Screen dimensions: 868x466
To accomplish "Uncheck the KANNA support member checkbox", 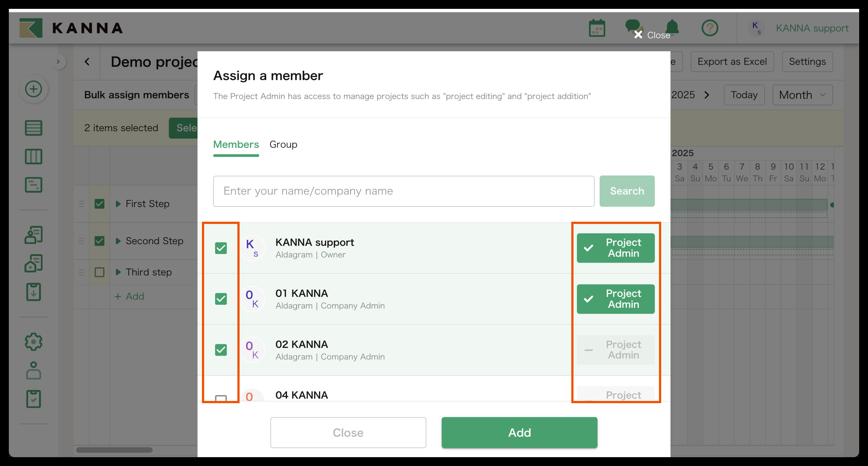I will (221, 248).
